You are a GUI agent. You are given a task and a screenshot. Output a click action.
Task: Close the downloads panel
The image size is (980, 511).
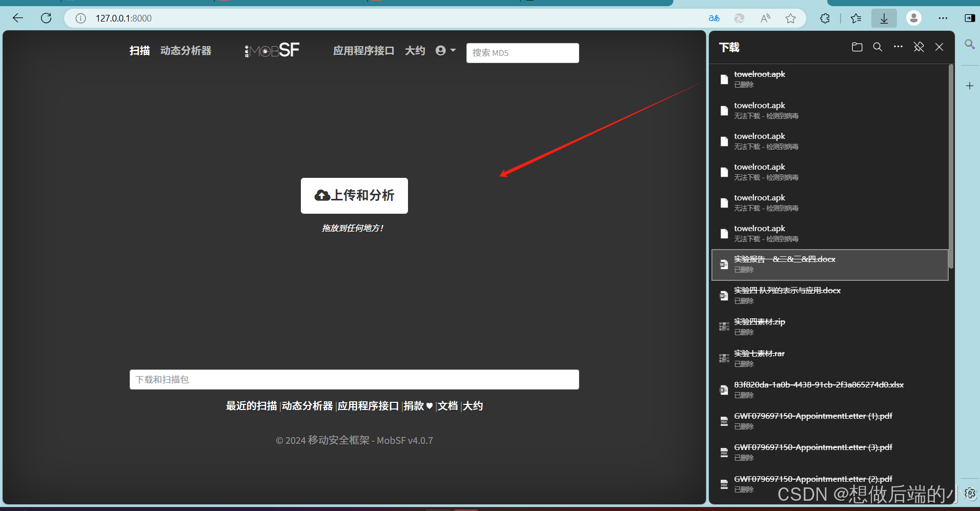tap(939, 47)
